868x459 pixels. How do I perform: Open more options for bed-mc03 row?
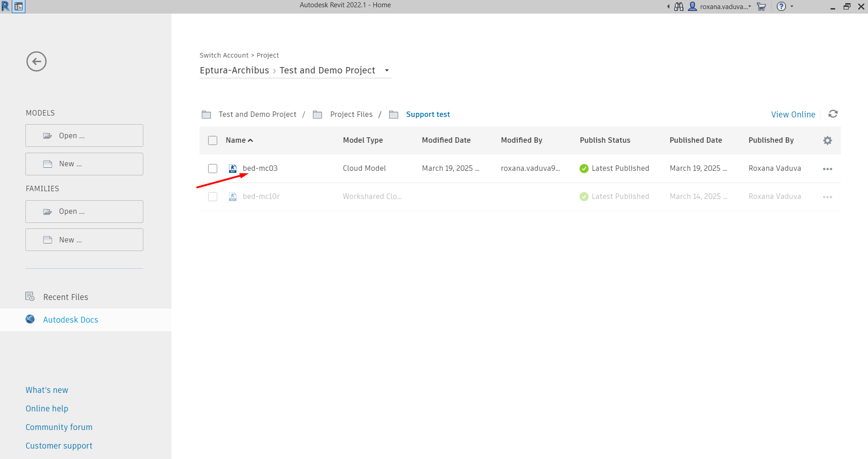point(827,169)
